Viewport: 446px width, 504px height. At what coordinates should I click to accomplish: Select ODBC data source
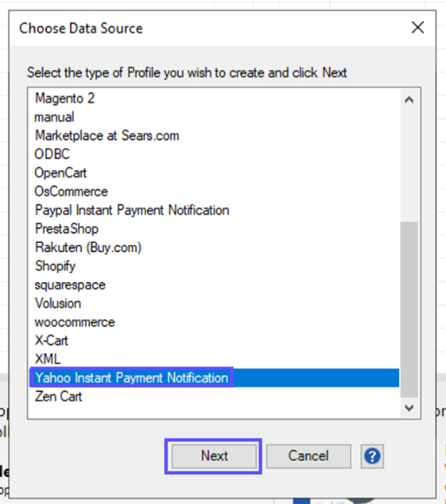pyautogui.click(x=52, y=154)
